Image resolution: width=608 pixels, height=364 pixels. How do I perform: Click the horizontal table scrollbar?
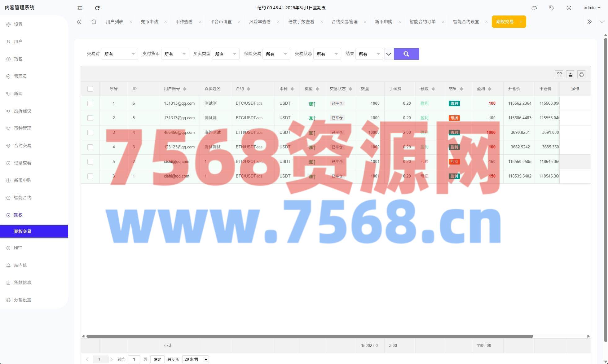coord(309,336)
